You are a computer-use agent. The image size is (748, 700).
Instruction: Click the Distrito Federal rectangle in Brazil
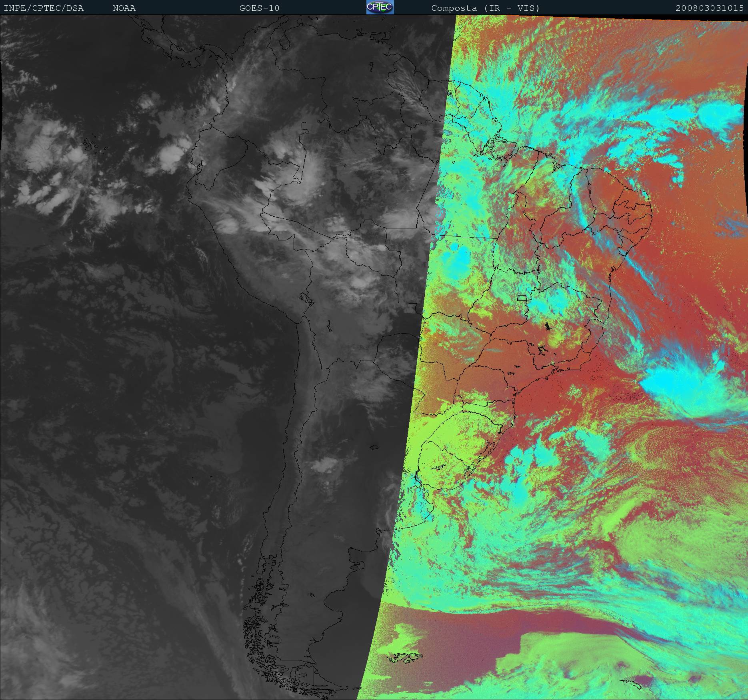click(522, 297)
